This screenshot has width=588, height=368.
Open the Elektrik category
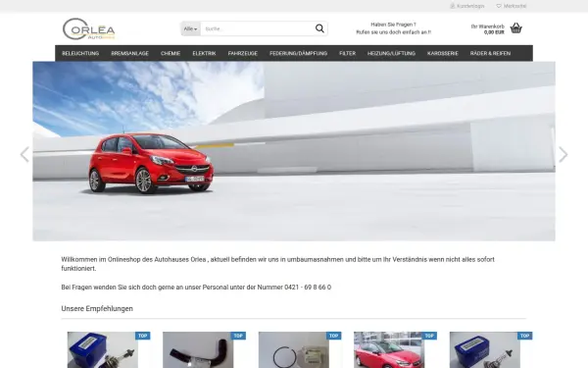[x=204, y=53]
